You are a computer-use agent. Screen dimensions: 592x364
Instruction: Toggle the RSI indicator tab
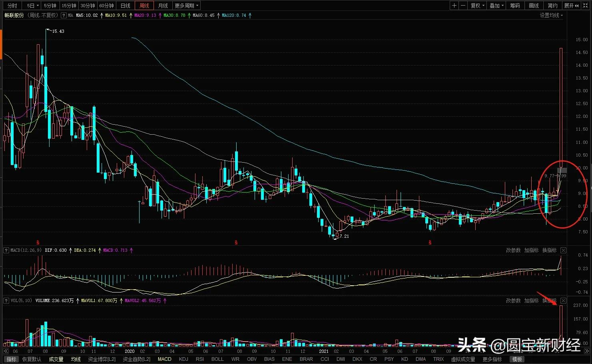click(x=200, y=359)
